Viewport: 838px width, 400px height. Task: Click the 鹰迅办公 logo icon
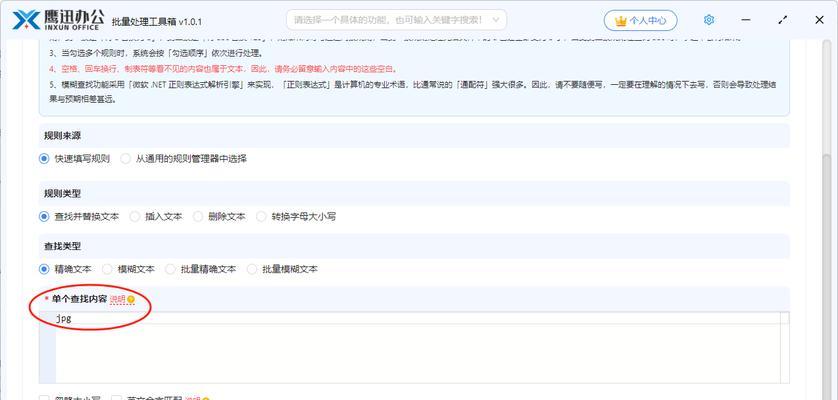tap(26, 20)
